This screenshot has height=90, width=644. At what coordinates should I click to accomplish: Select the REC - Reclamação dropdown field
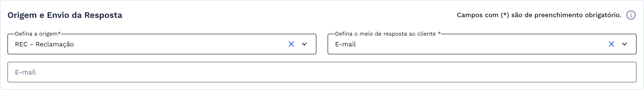click(125, 44)
